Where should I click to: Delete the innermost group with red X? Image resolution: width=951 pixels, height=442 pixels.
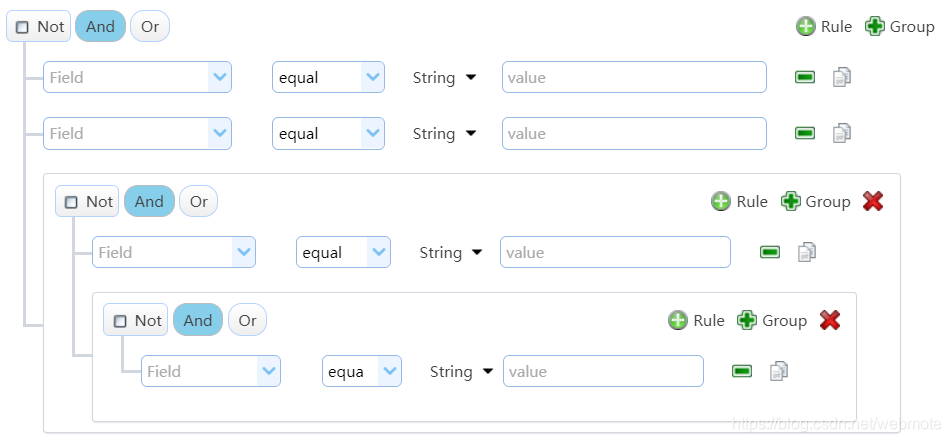(x=829, y=320)
